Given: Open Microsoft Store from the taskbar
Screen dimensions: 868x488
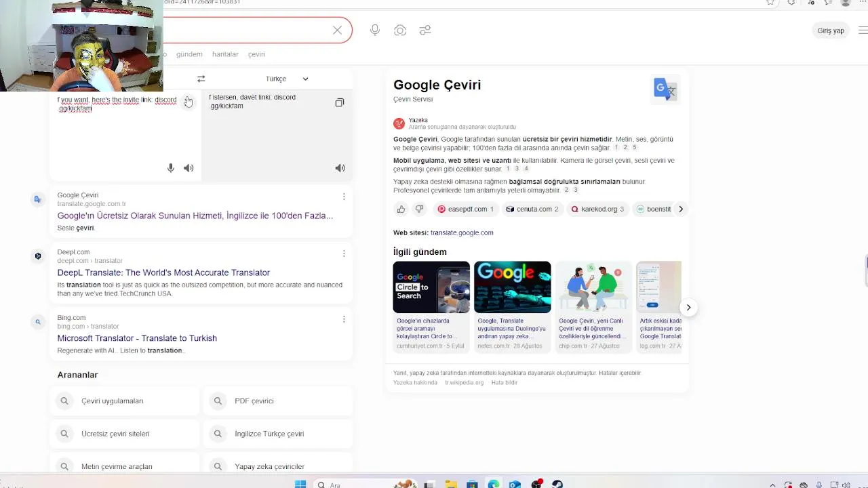Looking at the screenshot, I should tap(472, 485).
